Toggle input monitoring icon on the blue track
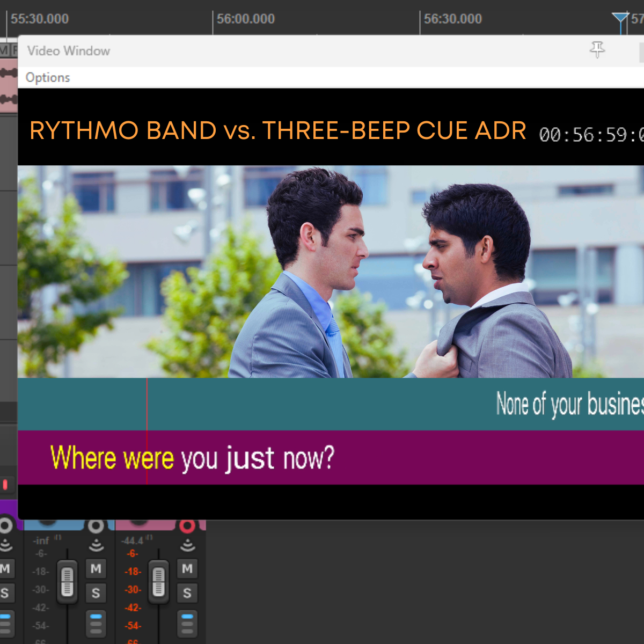The width and height of the screenshot is (644, 644). (96, 545)
